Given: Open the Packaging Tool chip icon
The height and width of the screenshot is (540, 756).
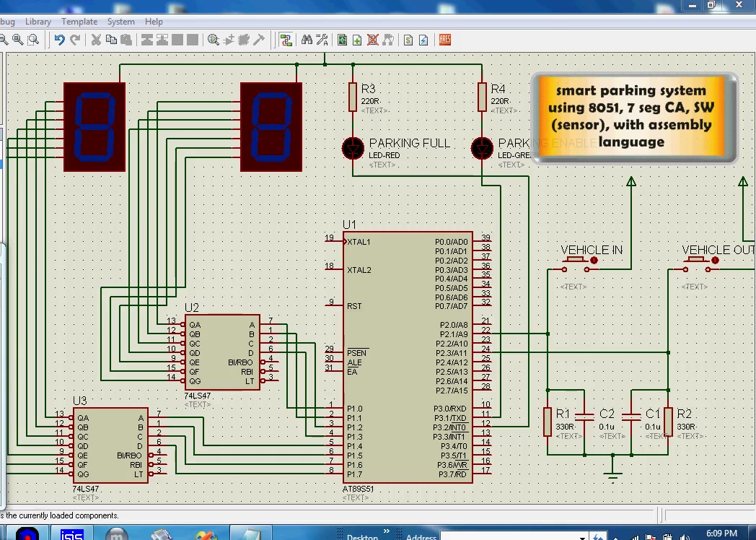Looking at the screenshot, I should pyautogui.click(x=244, y=40).
